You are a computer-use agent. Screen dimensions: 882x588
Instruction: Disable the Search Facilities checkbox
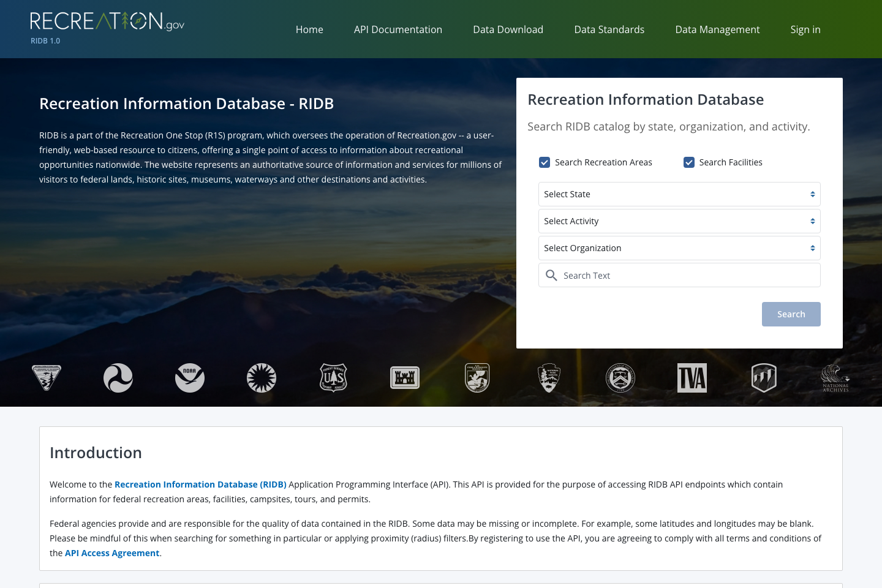(689, 162)
